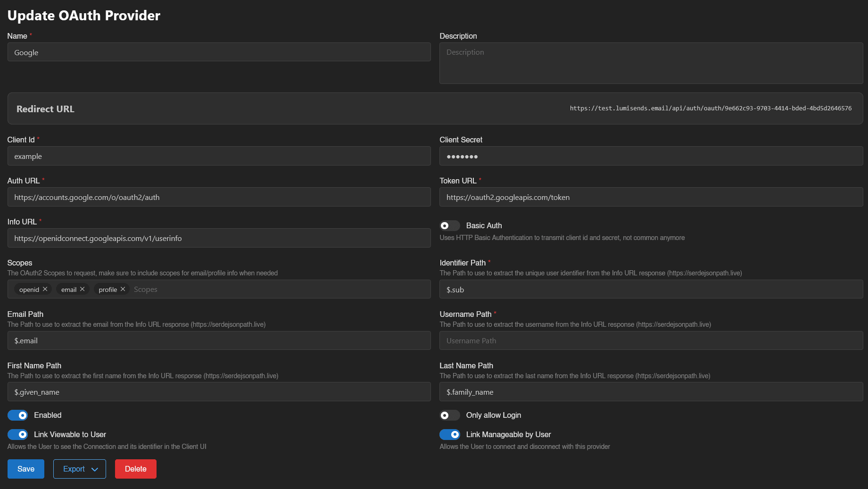Edit the Identifier Path value $.sub
The height and width of the screenshot is (489, 868).
[x=651, y=289]
